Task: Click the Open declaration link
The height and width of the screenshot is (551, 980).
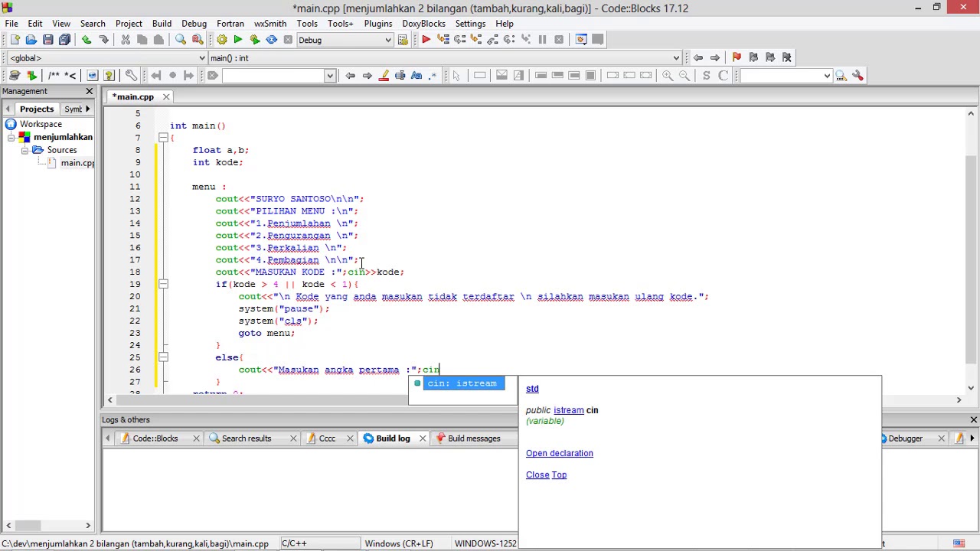Action: pyautogui.click(x=560, y=453)
